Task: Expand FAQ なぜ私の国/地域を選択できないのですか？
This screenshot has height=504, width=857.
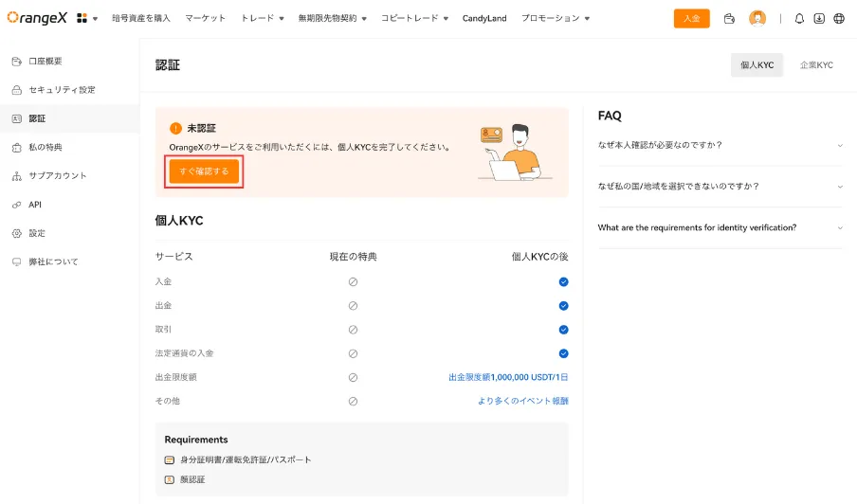Action: [720, 187]
